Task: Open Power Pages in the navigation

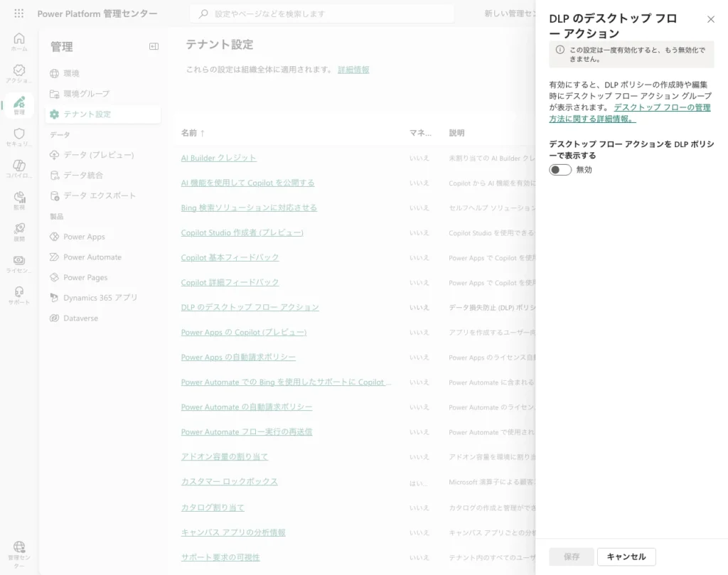Action: pyautogui.click(x=103, y=277)
